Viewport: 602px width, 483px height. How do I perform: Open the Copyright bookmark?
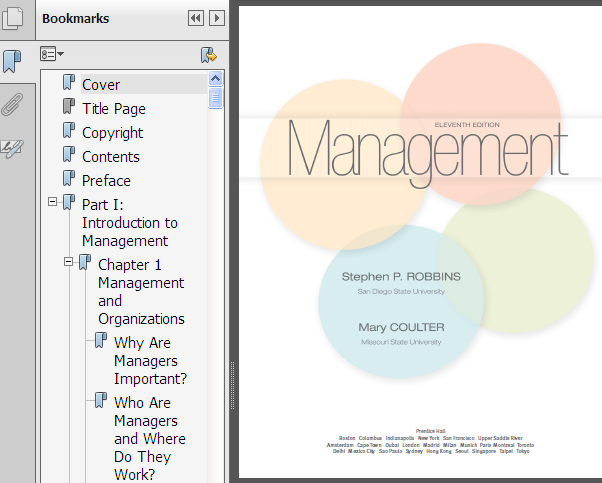pos(112,132)
